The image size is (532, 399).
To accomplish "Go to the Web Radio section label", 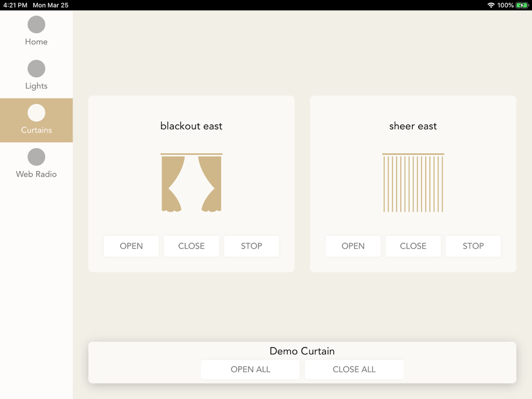I will [36, 174].
